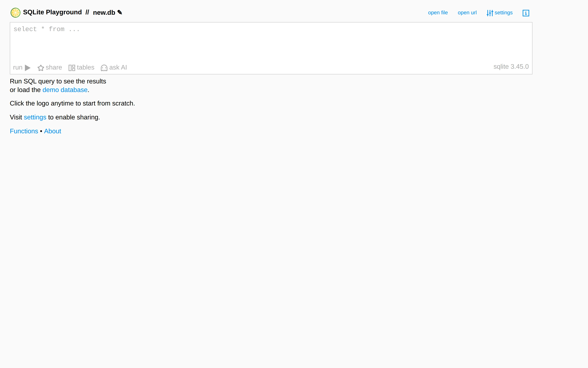
Task: Show the tables list button label
Action: [x=86, y=67]
